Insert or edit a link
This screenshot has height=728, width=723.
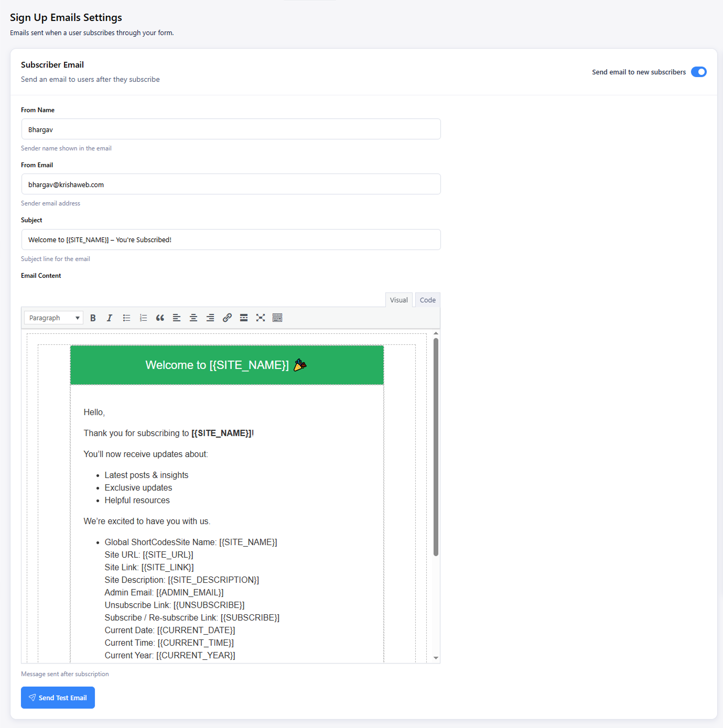pyautogui.click(x=227, y=318)
